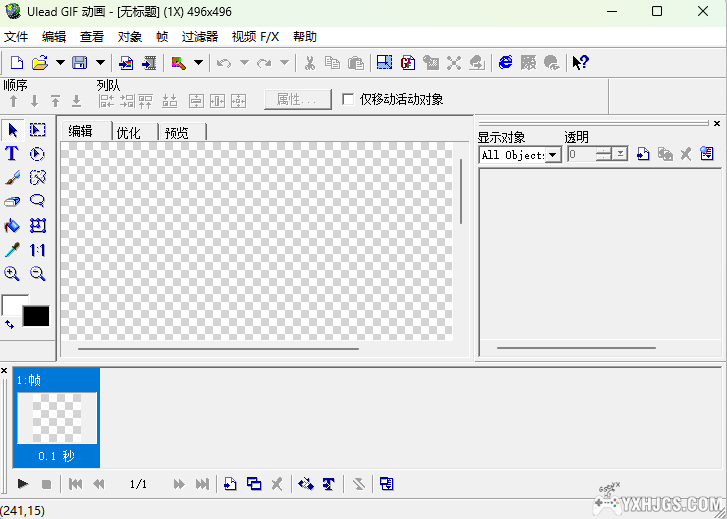Select the transform tool
The image size is (727, 519).
pyautogui.click(x=38, y=226)
